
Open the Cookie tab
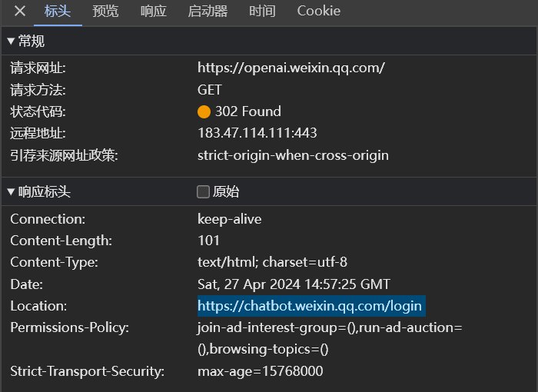click(319, 12)
